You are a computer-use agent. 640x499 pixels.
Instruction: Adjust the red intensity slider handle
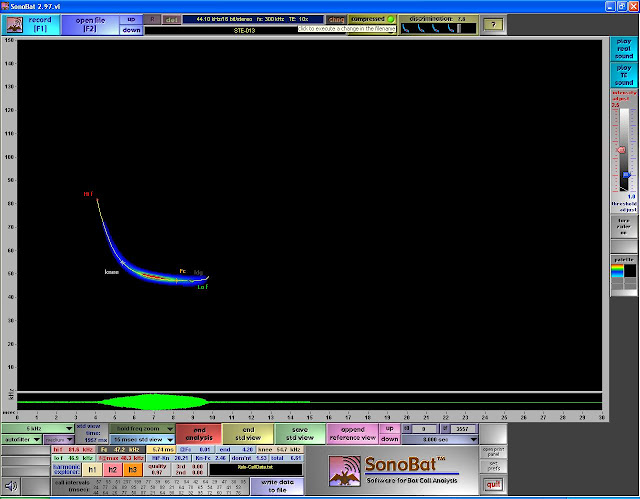(621, 150)
